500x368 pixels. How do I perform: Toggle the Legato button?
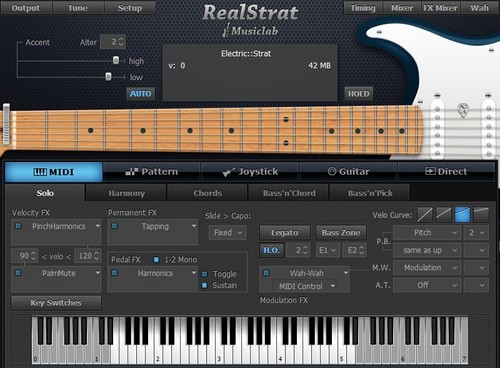pyautogui.click(x=285, y=233)
